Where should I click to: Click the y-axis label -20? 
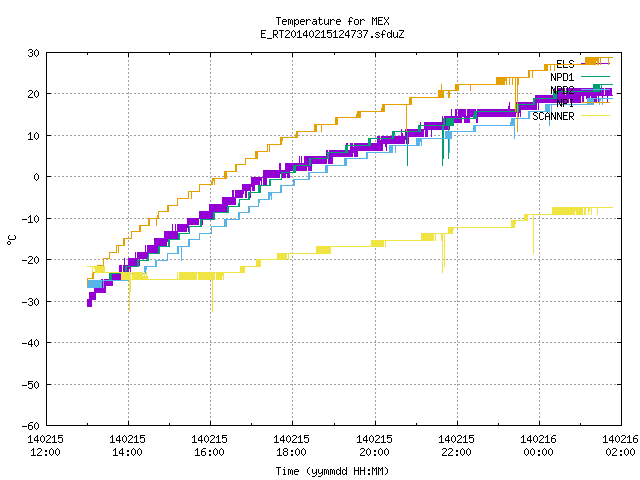click(x=31, y=260)
